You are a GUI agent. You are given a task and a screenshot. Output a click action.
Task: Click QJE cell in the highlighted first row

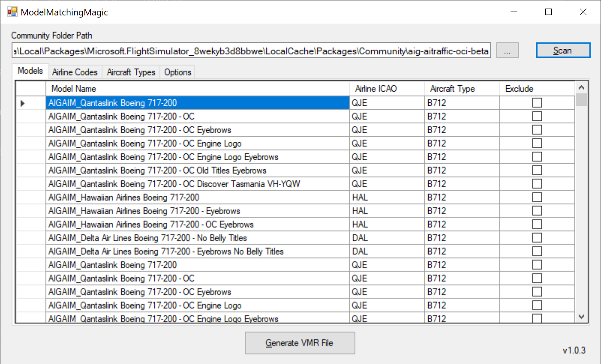(x=387, y=103)
